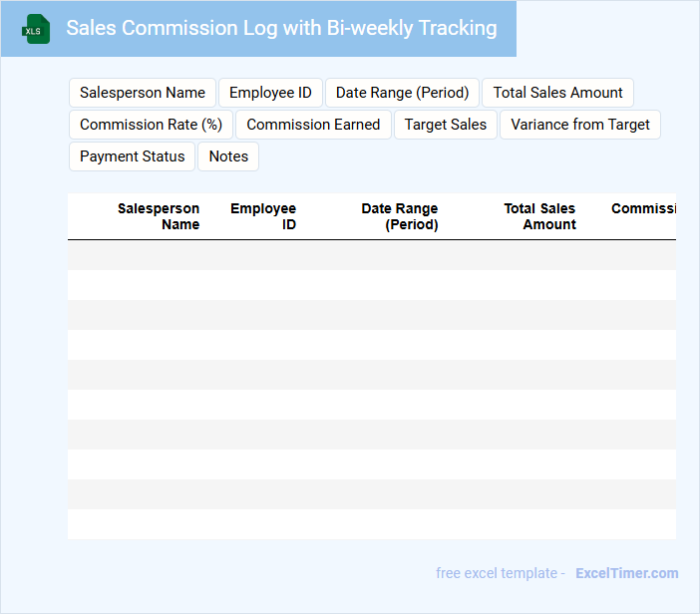
Task: Select the Notes tag
Action: click(x=228, y=156)
